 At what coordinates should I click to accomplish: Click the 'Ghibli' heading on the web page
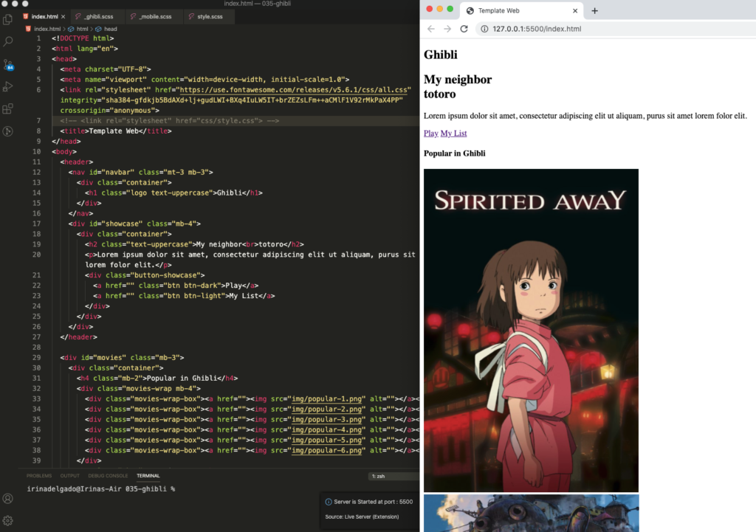tap(440, 55)
